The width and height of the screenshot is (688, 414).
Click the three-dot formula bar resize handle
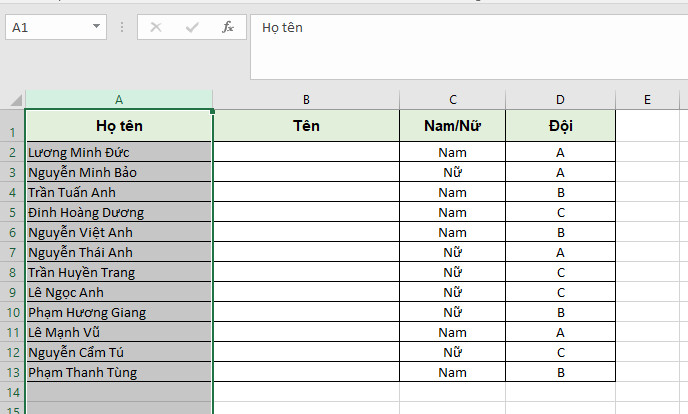122,27
